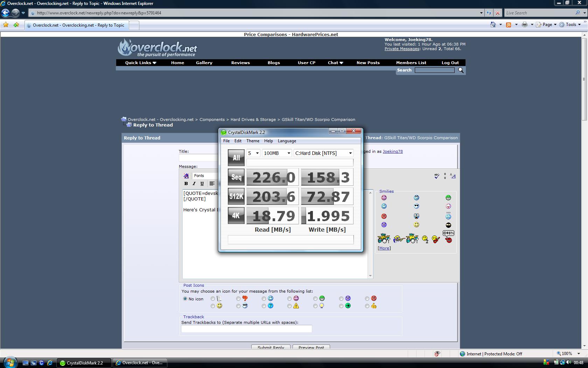Click the switch editor mode A/A icon
Image resolution: width=588 pixels, height=368 pixels.
coord(453,176)
